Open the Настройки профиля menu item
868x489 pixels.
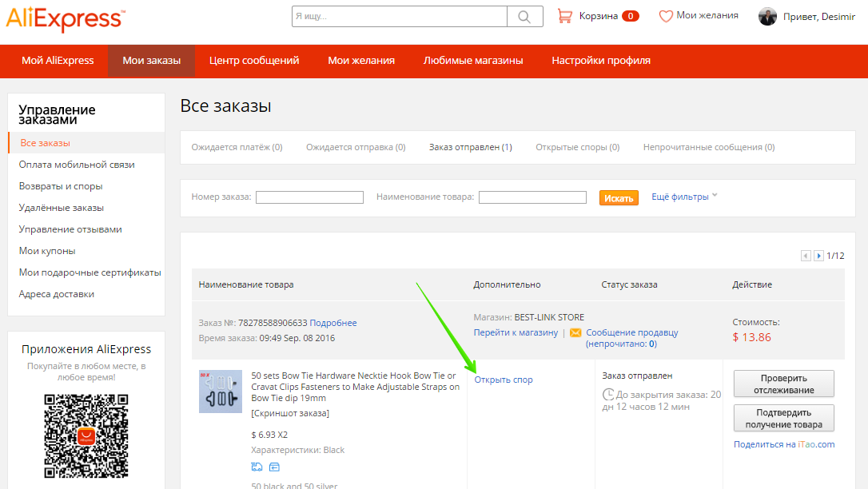point(601,61)
